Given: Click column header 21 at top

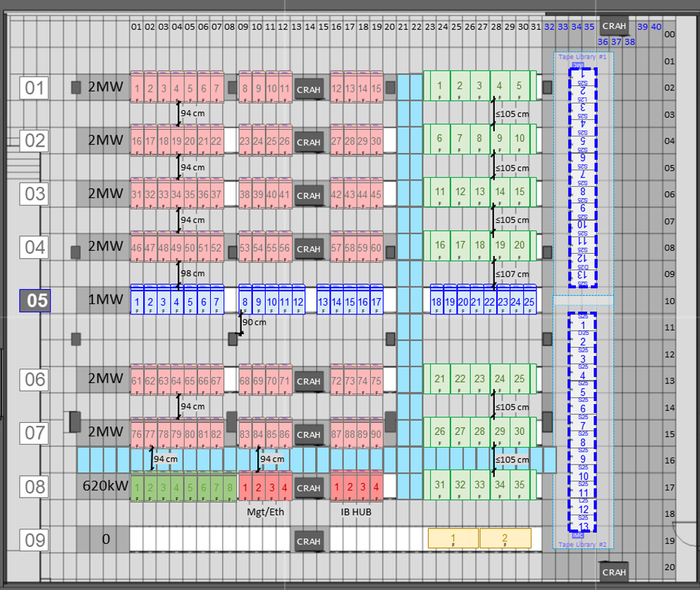Looking at the screenshot, I should click(403, 26).
